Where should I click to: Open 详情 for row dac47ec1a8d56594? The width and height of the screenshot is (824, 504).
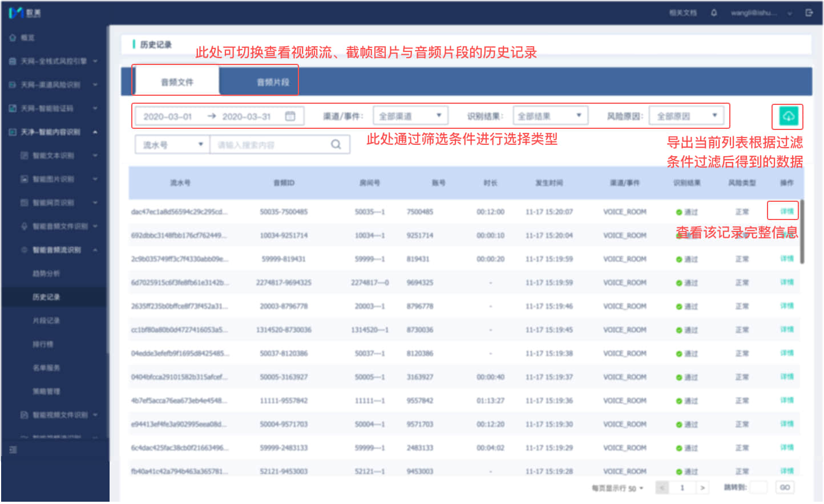pyautogui.click(x=787, y=212)
